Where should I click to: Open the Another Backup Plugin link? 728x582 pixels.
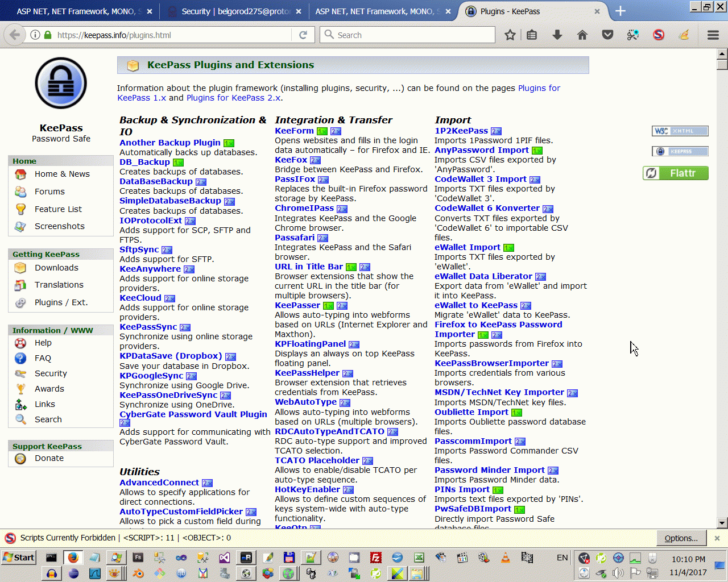(170, 143)
